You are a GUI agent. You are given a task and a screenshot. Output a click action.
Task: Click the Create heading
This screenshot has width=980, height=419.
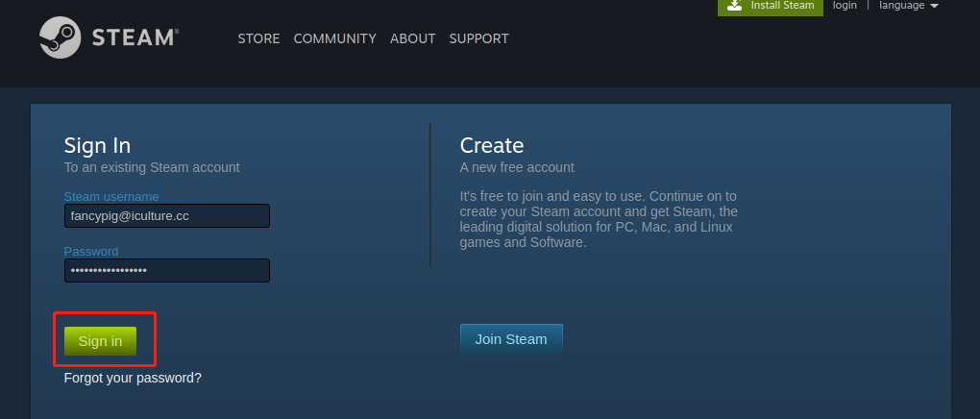pyautogui.click(x=492, y=146)
